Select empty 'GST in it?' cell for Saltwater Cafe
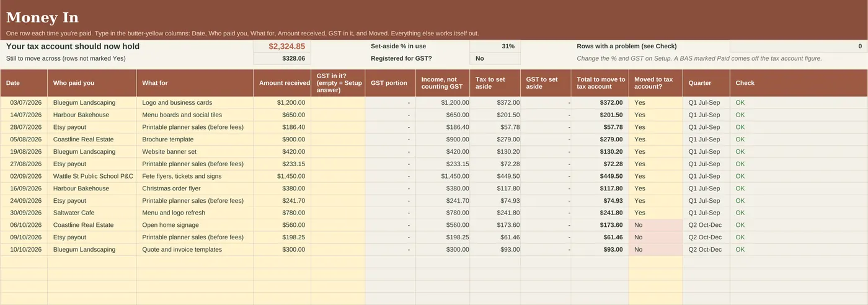Viewport: 868px width, 305px height. coord(338,213)
